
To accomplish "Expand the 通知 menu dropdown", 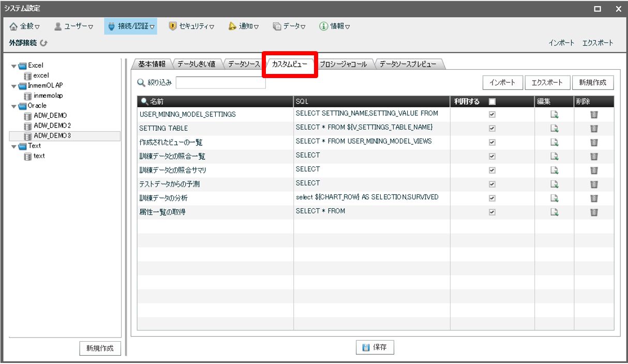I will tap(243, 26).
